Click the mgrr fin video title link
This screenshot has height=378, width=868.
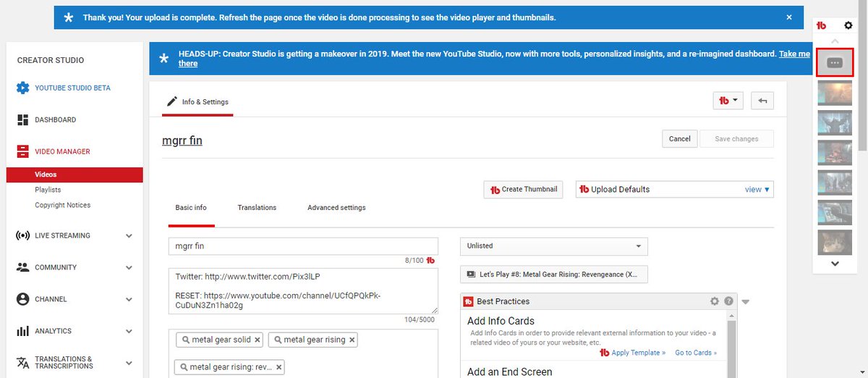point(182,140)
